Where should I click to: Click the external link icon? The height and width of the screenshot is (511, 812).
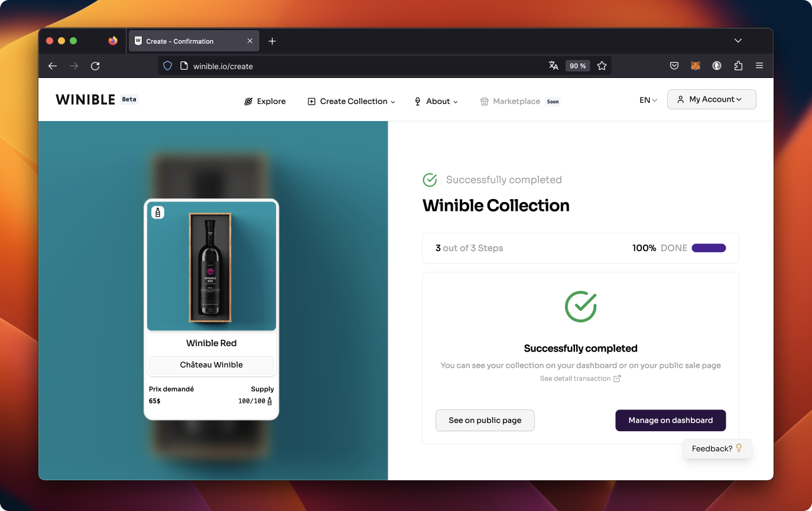pos(617,379)
